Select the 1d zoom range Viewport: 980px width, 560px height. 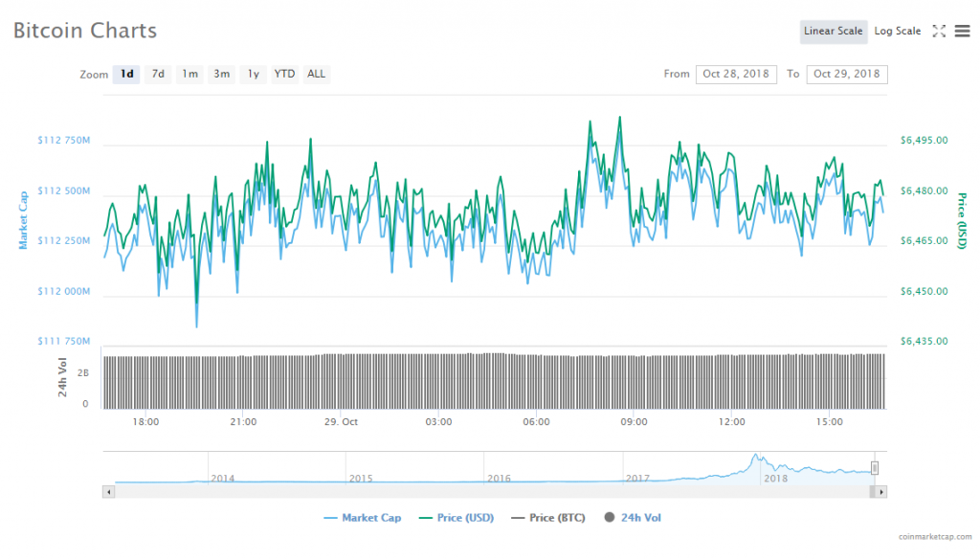(126, 75)
